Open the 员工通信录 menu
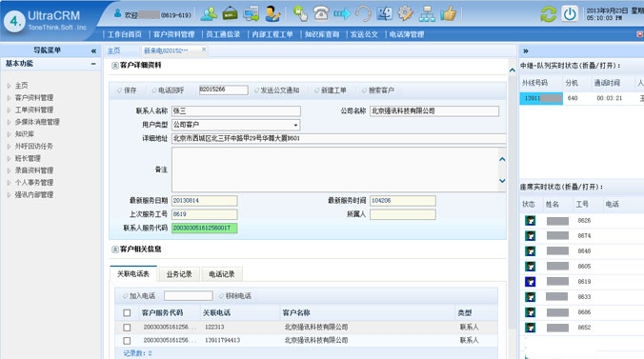This screenshot has height=359, width=644. point(223,34)
